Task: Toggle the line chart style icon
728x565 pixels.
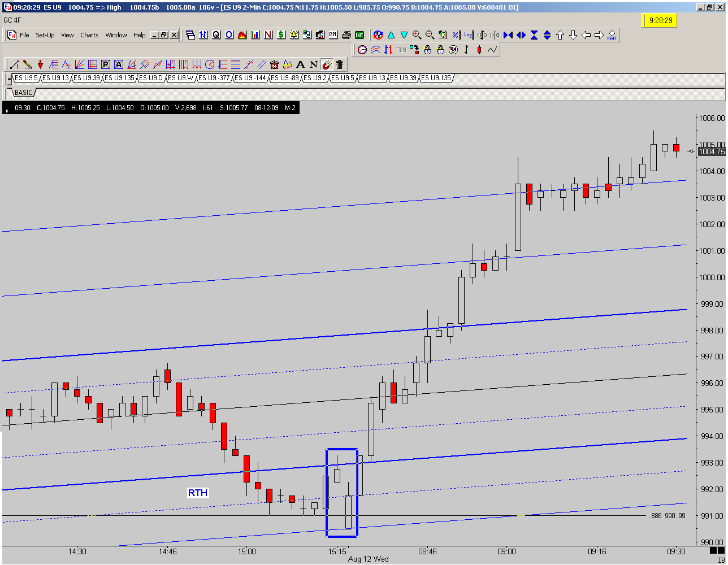Action: tap(492, 50)
